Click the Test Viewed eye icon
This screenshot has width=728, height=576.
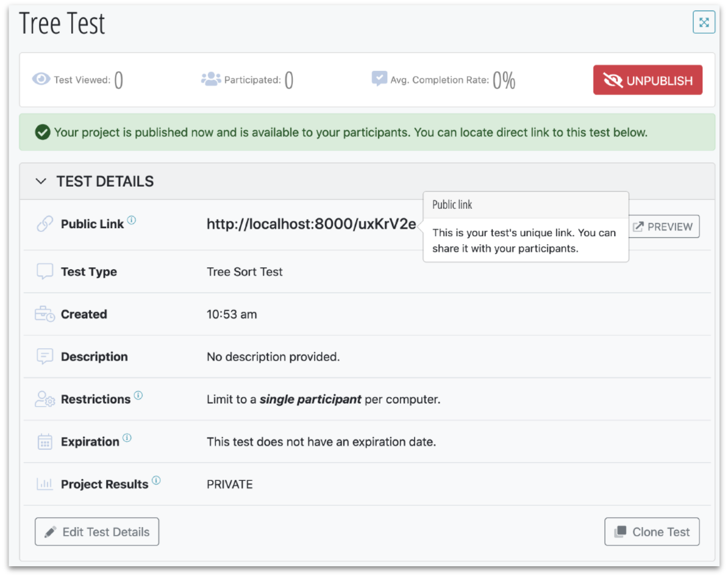pos(41,79)
